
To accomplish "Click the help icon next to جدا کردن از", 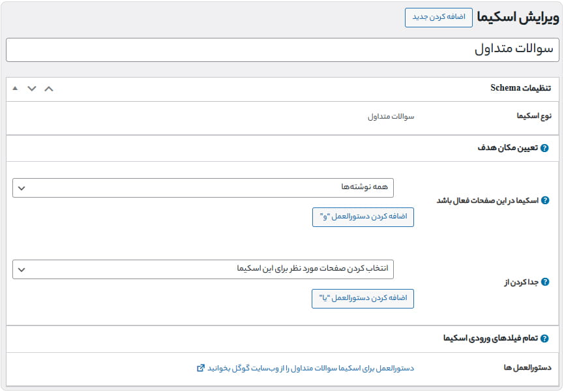I will coord(546,281).
